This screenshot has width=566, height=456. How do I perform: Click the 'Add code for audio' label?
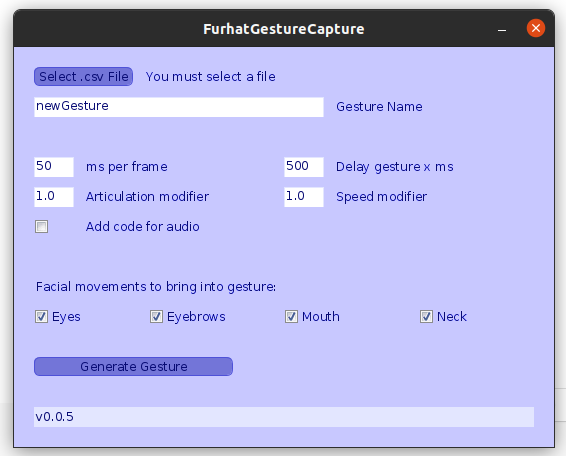click(x=143, y=227)
